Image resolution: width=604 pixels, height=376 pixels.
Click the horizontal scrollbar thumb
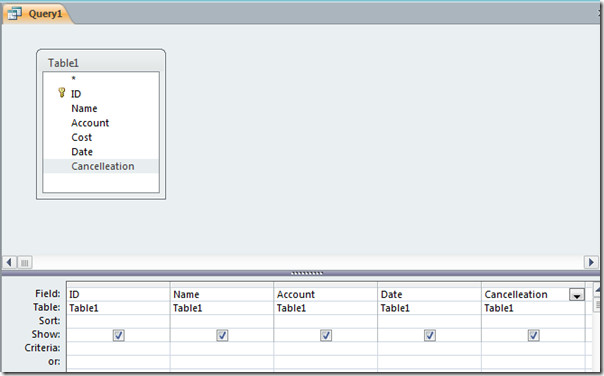click(25, 263)
